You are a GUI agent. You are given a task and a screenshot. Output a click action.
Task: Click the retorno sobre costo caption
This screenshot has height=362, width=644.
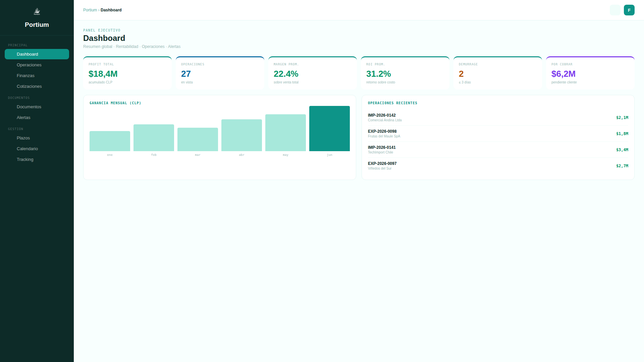[380, 82]
